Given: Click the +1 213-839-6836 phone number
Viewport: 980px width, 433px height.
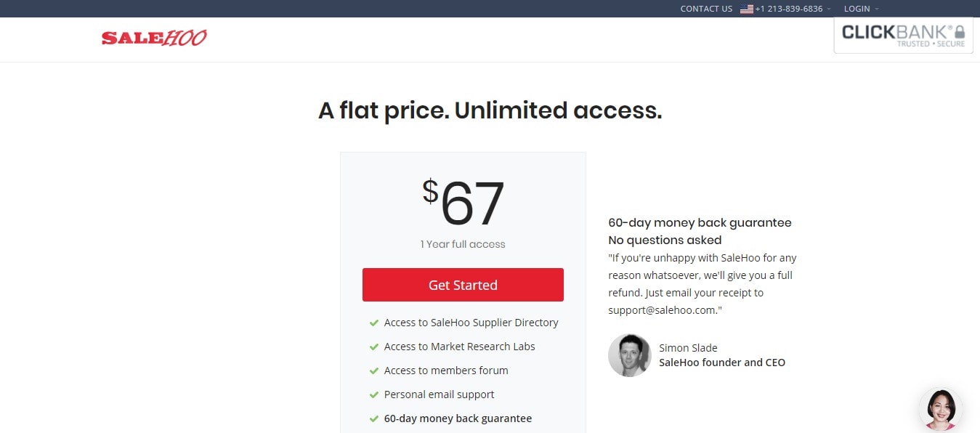Looking at the screenshot, I should (x=789, y=9).
